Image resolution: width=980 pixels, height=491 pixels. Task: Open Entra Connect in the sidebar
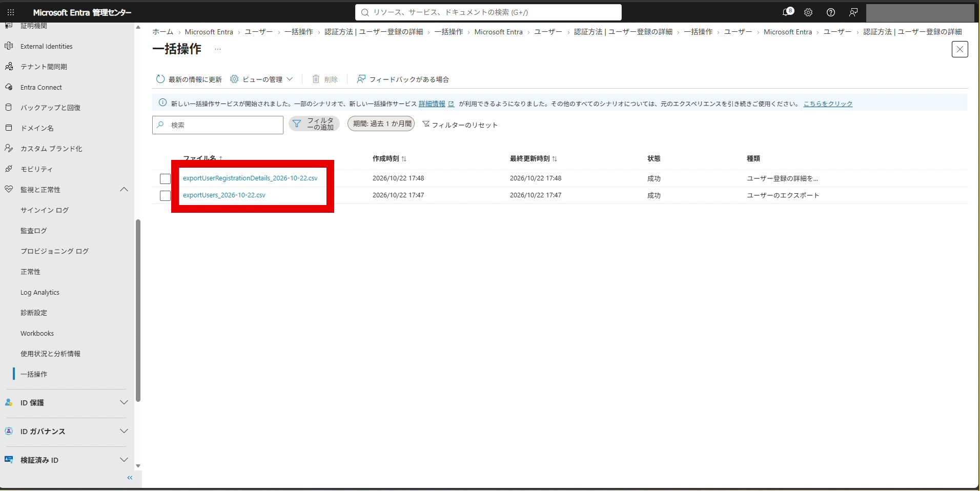pyautogui.click(x=41, y=87)
